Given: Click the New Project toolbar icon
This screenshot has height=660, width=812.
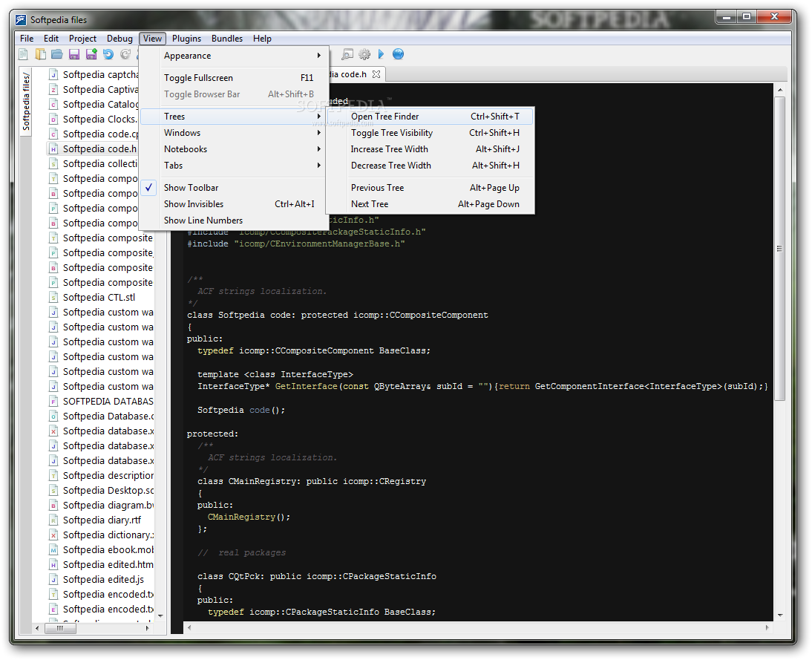Looking at the screenshot, I should click(x=40, y=54).
